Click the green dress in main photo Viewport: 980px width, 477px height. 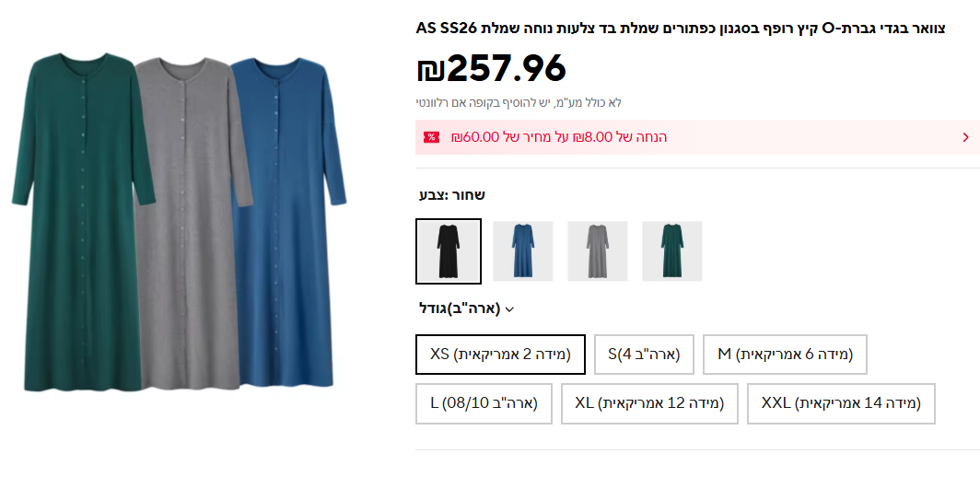coord(74,221)
